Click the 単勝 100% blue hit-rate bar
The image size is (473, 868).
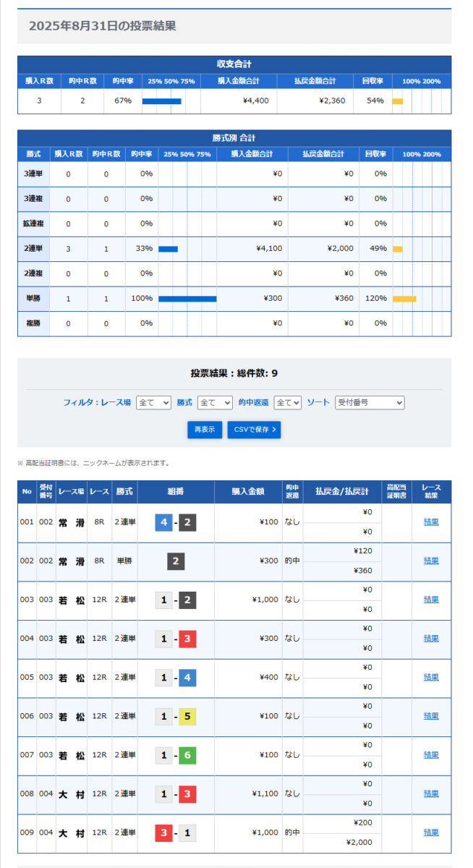(187, 298)
